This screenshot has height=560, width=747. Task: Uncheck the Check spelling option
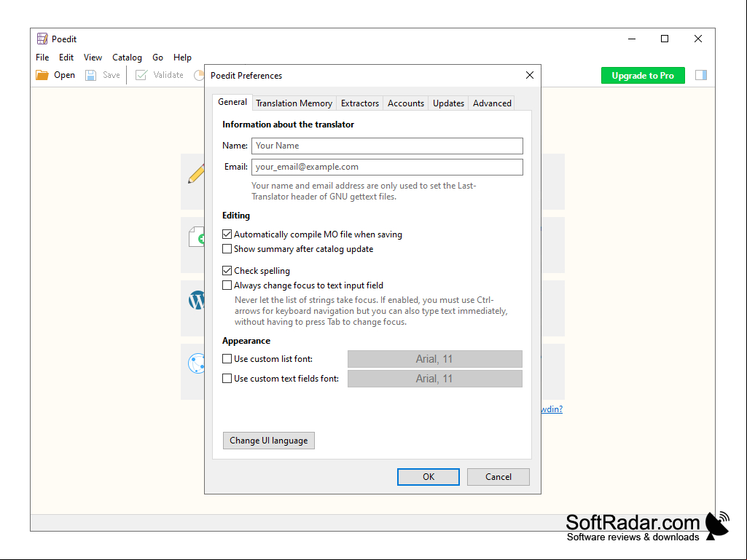pyautogui.click(x=227, y=271)
